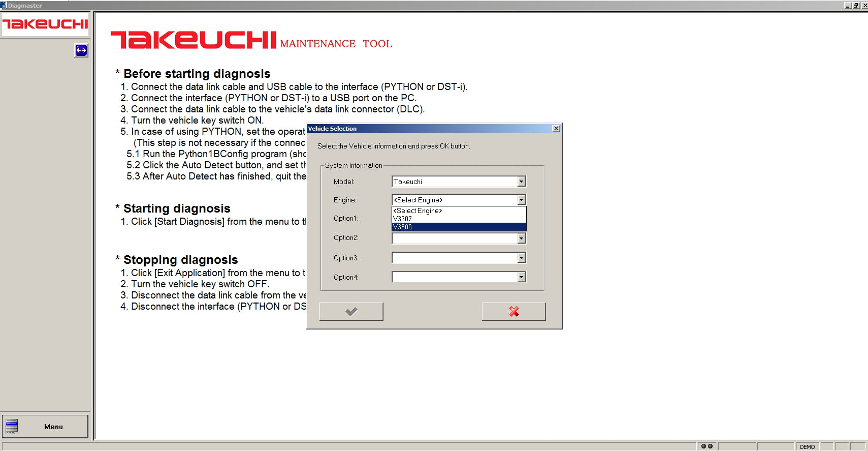Click the Diagmaster title bar icon
This screenshot has height=451, width=868.
(4, 6)
